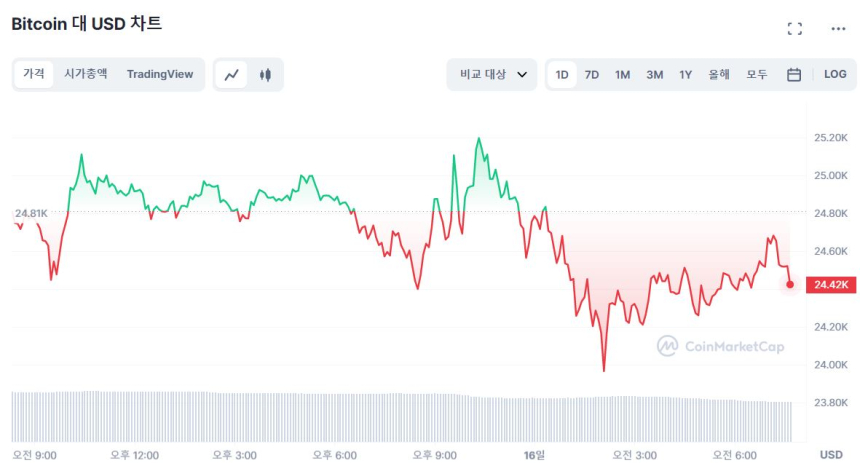860x463 pixels.
Task: Select the 올해 time range
Action: 719,74
